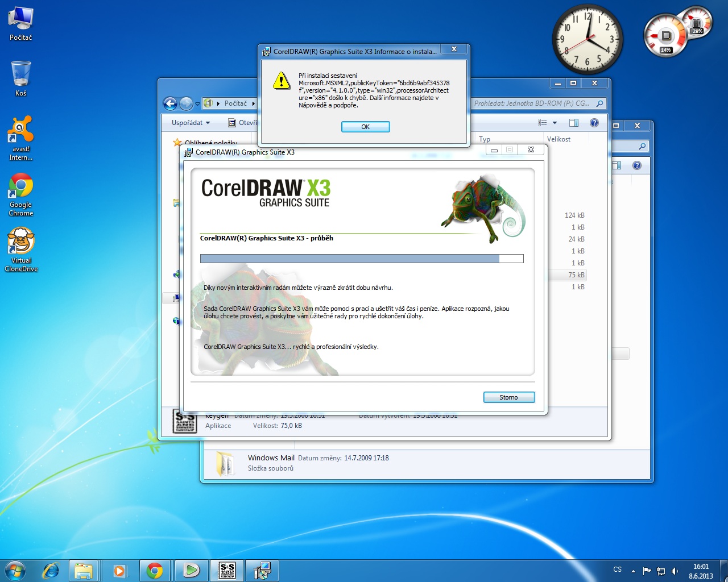
Task: Select the Google Chrome desktop shortcut
Action: pyautogui.click(x=21, y=195)
